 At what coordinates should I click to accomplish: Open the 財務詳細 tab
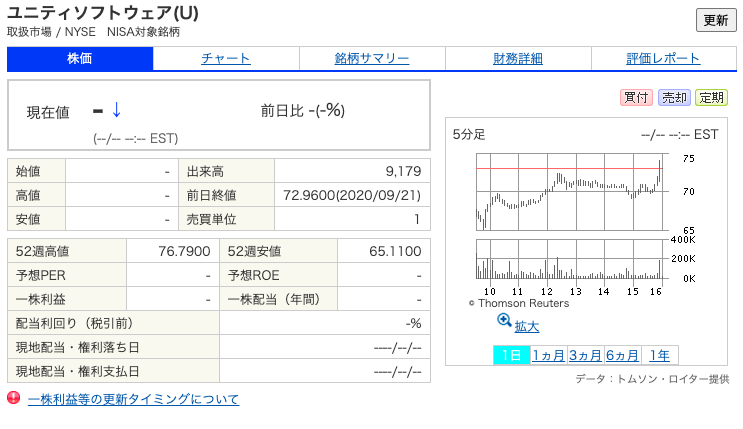[x=517, y=58]
